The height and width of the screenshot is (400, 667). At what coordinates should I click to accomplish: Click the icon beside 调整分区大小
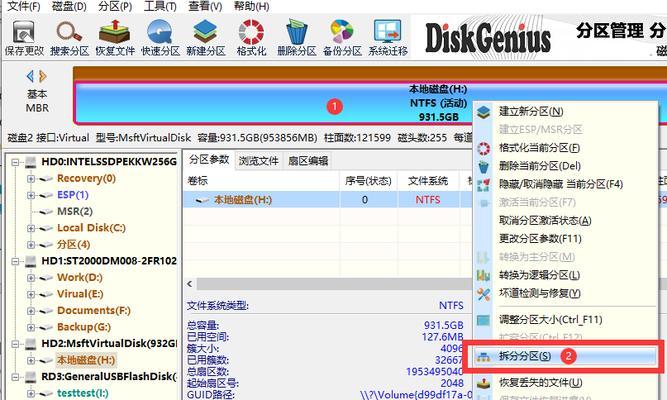(x=483, y=320)
